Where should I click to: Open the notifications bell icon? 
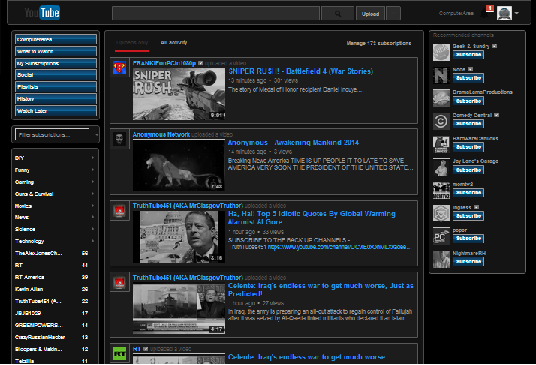click(484, 14)
